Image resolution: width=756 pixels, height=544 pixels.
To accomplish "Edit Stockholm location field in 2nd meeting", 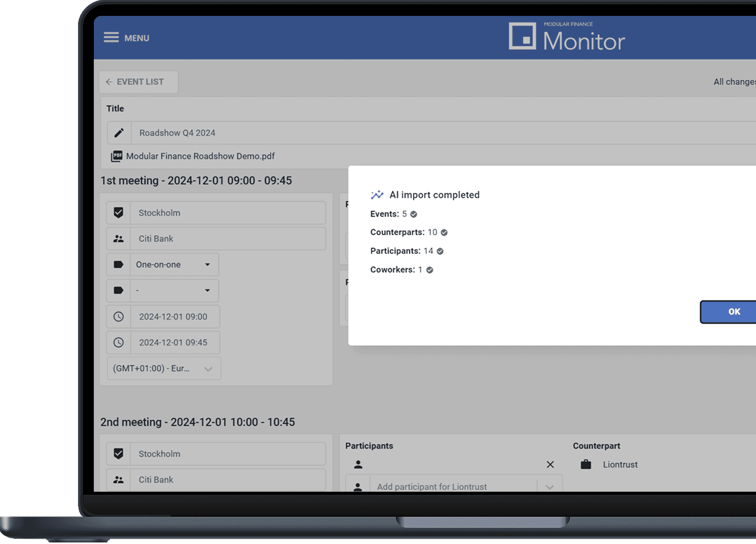I will [x=228, y=454].
